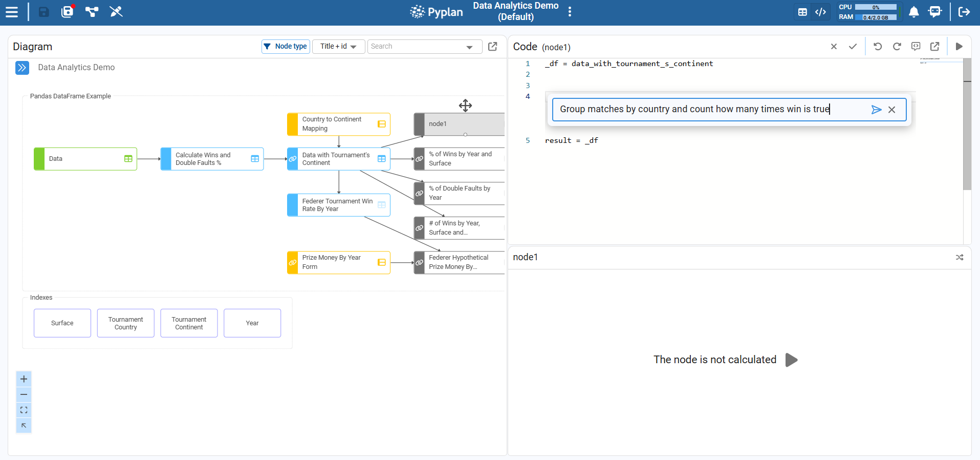Open notifications bell icon
The height and width of the screenshot is (460, 980).
pos(913,12)
